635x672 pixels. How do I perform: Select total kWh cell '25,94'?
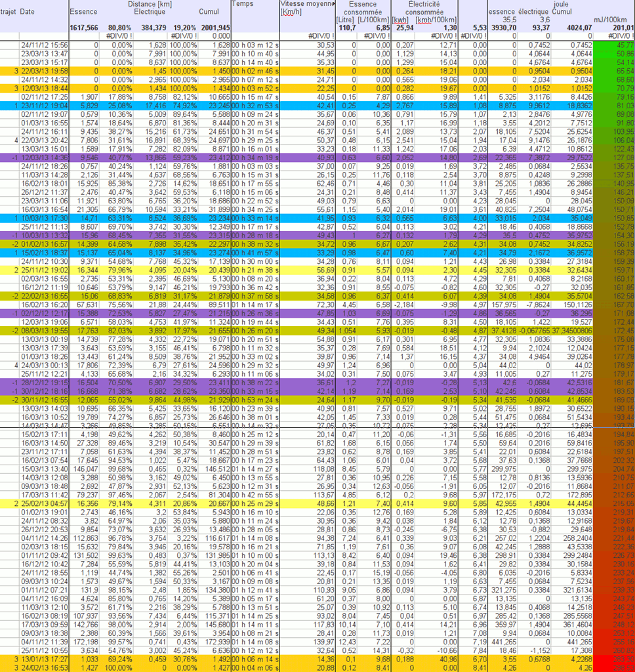tap(403, 28)
